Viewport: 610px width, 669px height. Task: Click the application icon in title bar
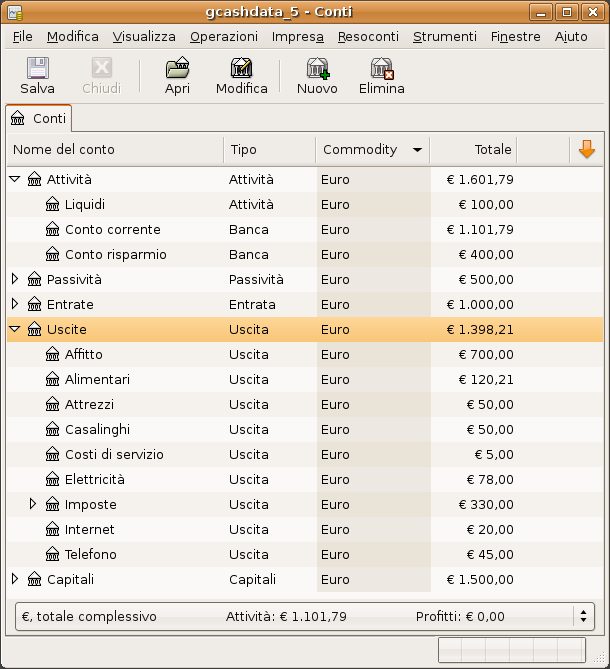click(x=15, y=12)
